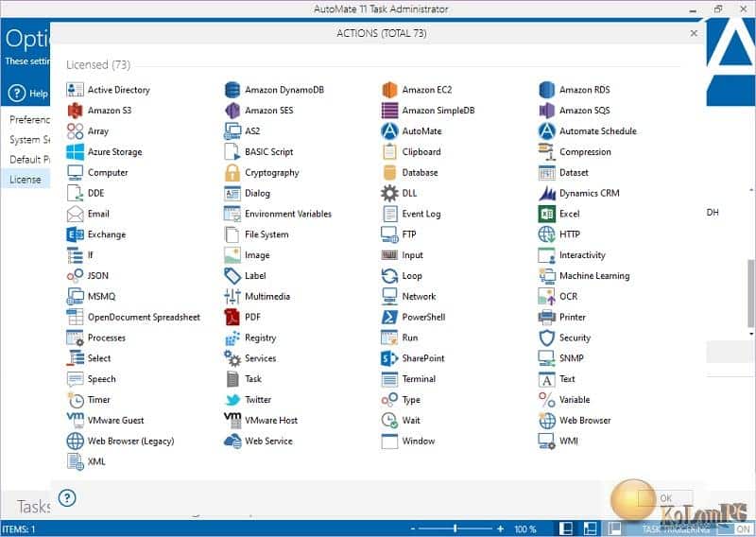Viewport: 756px width, 537px height.
Task: Click the Exchange action icon
Action: [75, 234]
